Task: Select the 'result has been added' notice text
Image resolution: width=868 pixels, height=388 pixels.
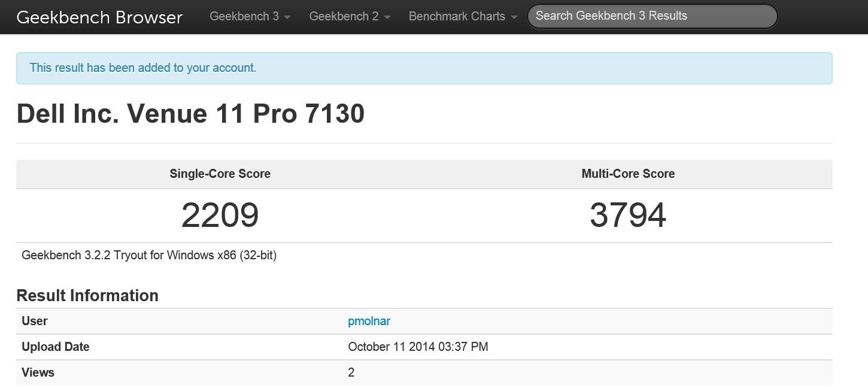Action: click(x=143, y=68)
